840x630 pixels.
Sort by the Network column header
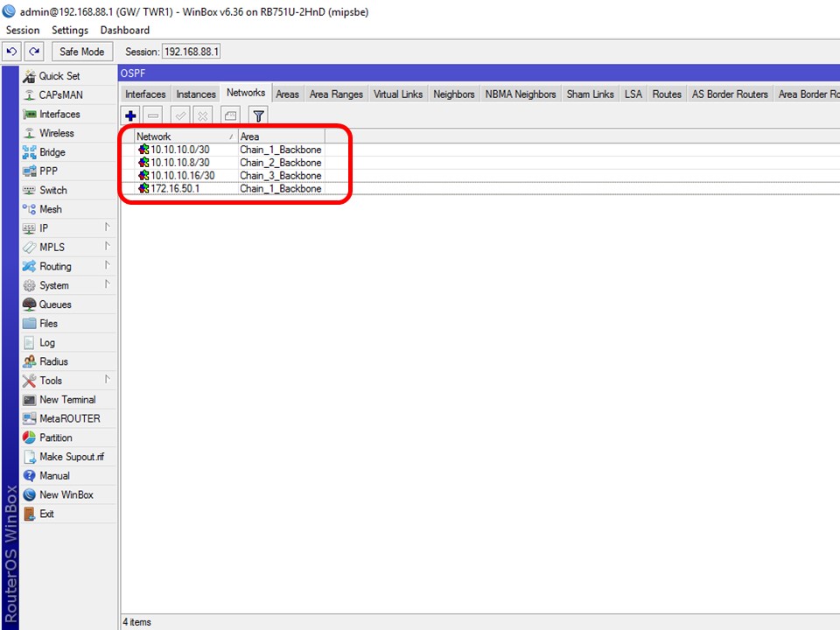coord(185,136)
